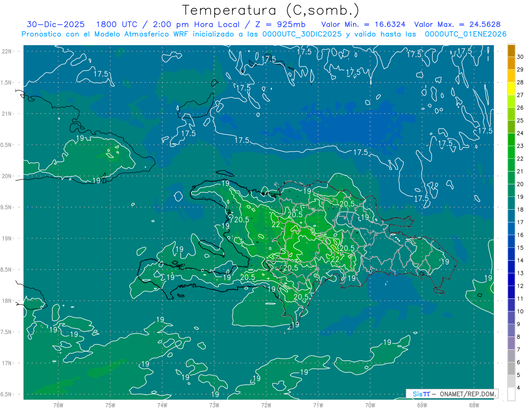Click the legend value '4'
This screenshot has height=411, width=532.
point(519,388)
